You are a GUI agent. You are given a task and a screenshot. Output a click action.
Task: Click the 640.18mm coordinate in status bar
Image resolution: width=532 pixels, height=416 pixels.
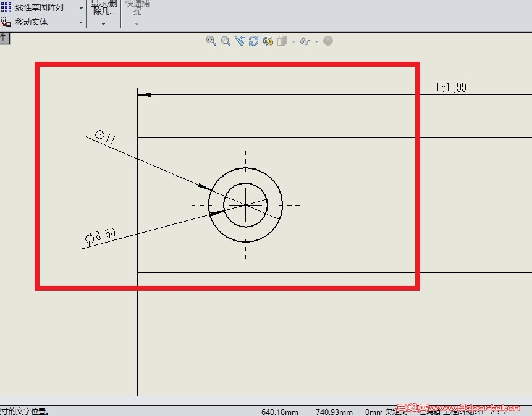[x=279, y=412]
